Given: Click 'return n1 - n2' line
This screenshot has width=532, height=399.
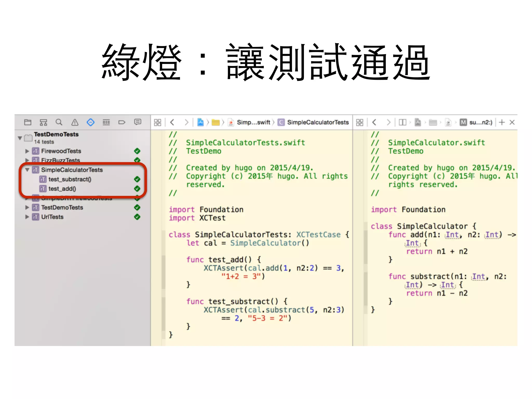Looking at the screenshot, I should coord(437,293).
